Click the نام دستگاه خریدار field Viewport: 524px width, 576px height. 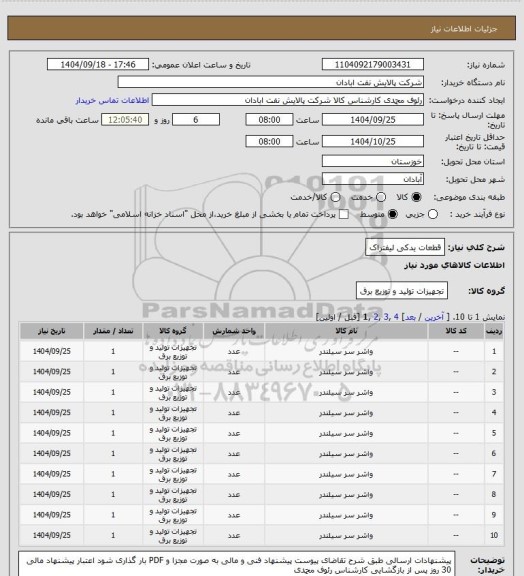pyautogui.click(x=270, y=82)
